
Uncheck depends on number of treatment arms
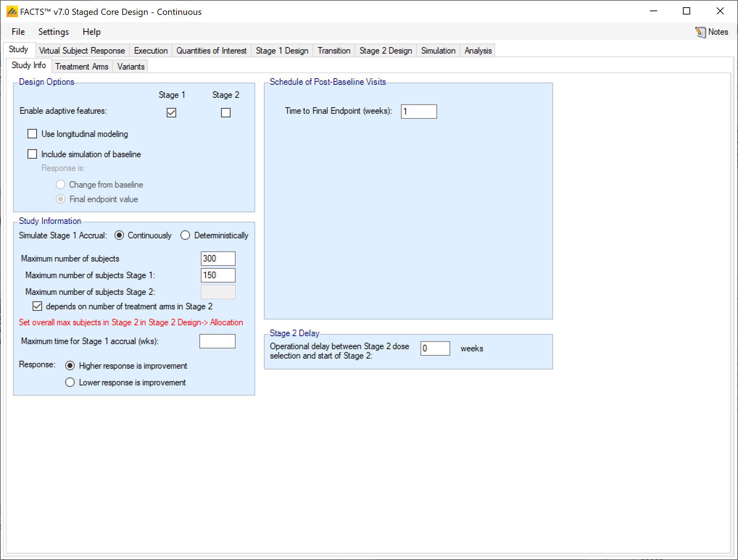37,306
